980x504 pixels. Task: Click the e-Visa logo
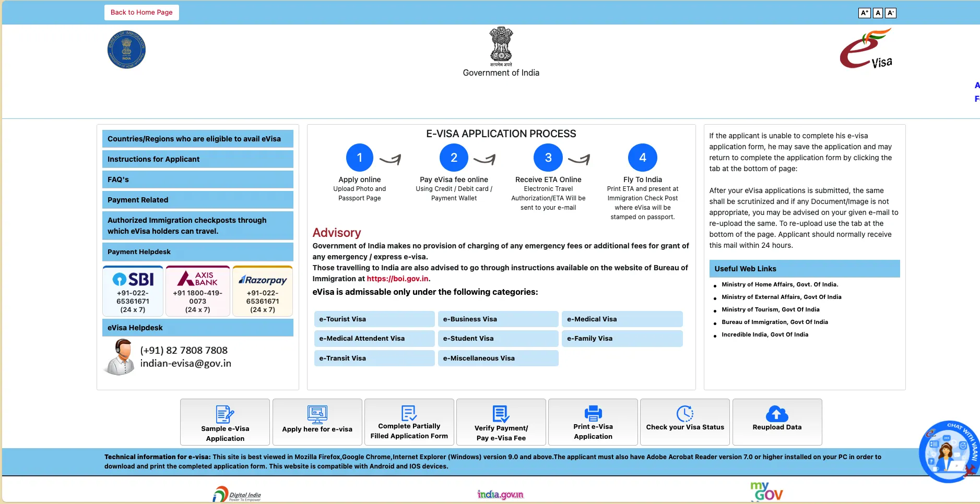click(866, 49)
